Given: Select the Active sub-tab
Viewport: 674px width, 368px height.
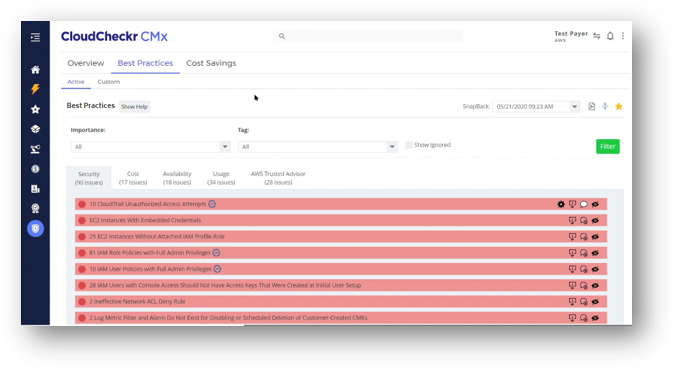Looking at the screenshot, I should [76, 82].
